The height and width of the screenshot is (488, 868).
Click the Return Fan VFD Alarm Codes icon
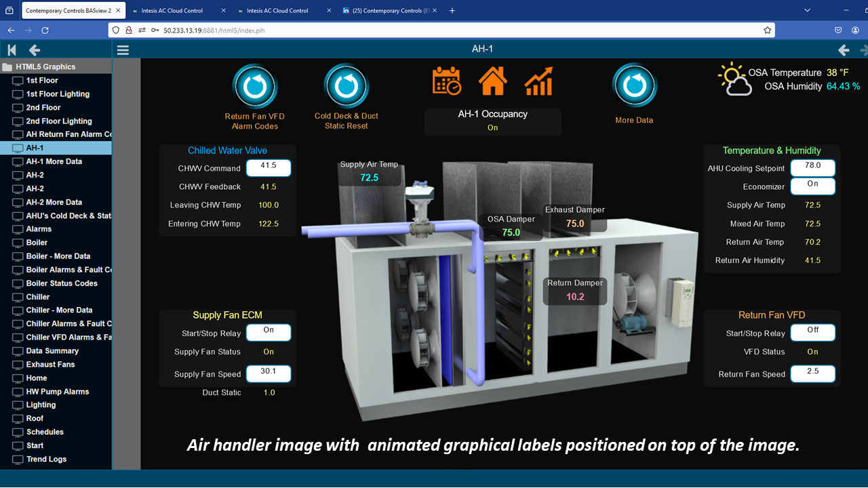255,87
